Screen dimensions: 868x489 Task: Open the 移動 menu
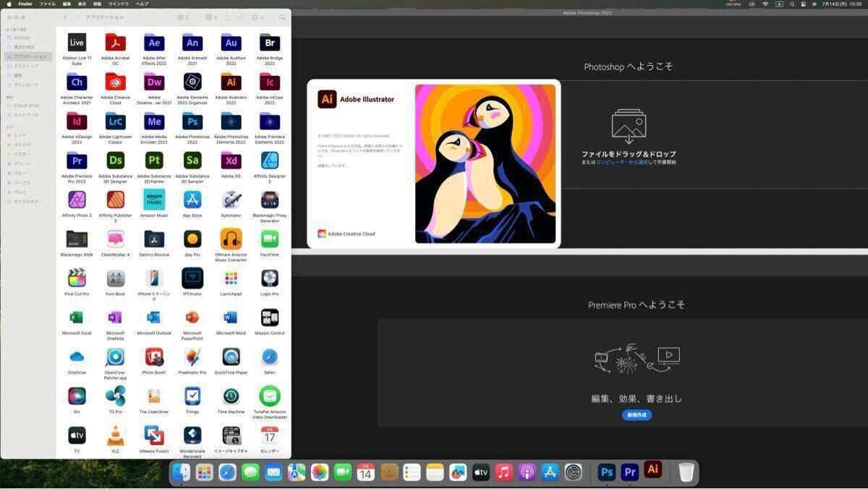pos(97,4)
